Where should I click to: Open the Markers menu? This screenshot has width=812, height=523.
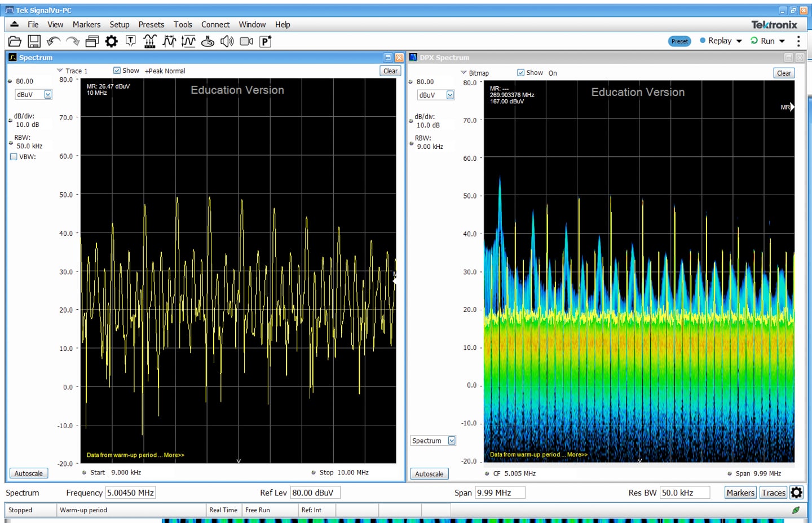pos(86,24)
